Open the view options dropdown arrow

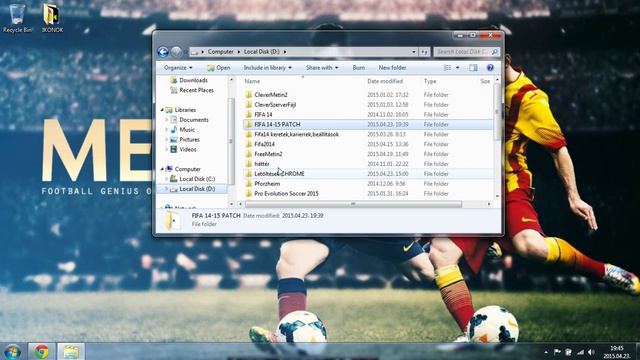tap(458, 68)
